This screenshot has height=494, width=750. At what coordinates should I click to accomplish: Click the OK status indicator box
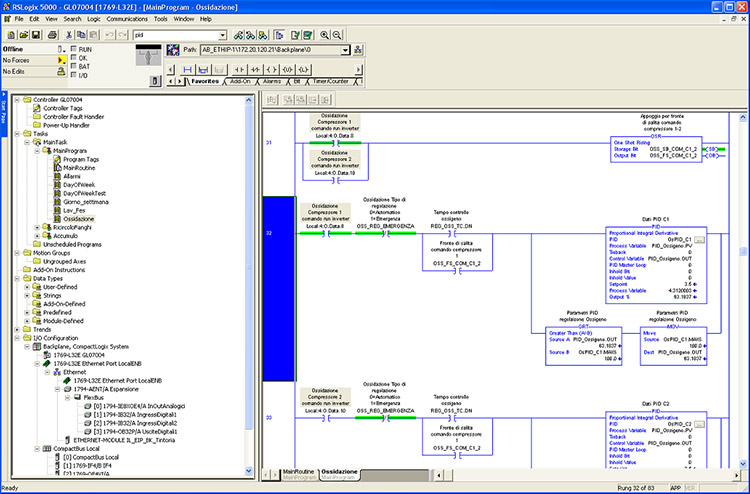click(74, 58)
